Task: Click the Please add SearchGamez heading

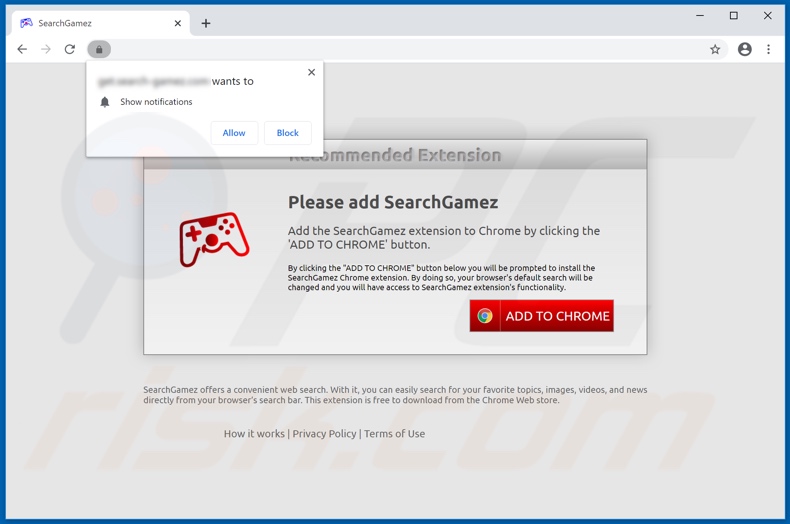Action: [393, 202]
